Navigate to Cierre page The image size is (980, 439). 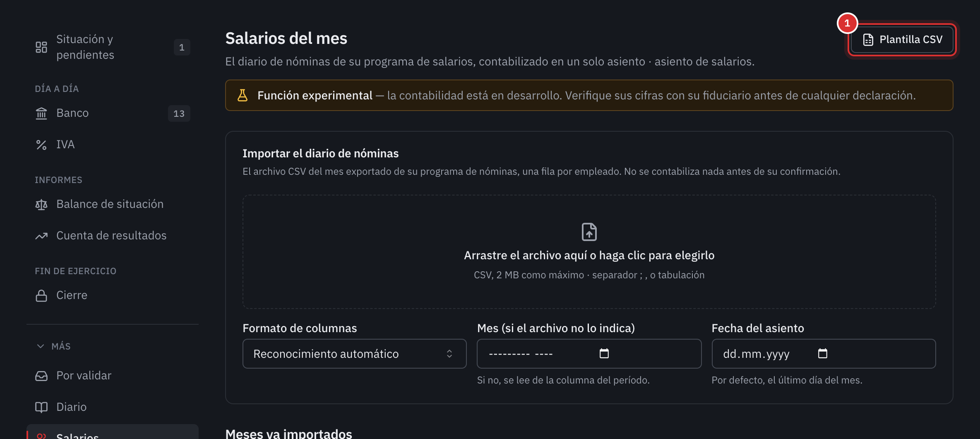coord(113,295)
